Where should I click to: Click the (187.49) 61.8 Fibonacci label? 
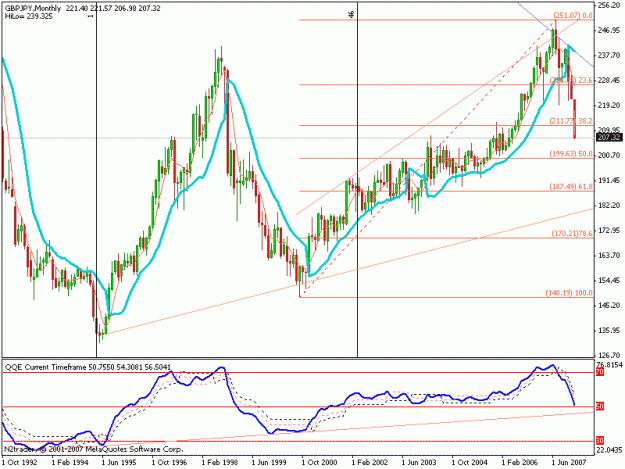point(571,186)
